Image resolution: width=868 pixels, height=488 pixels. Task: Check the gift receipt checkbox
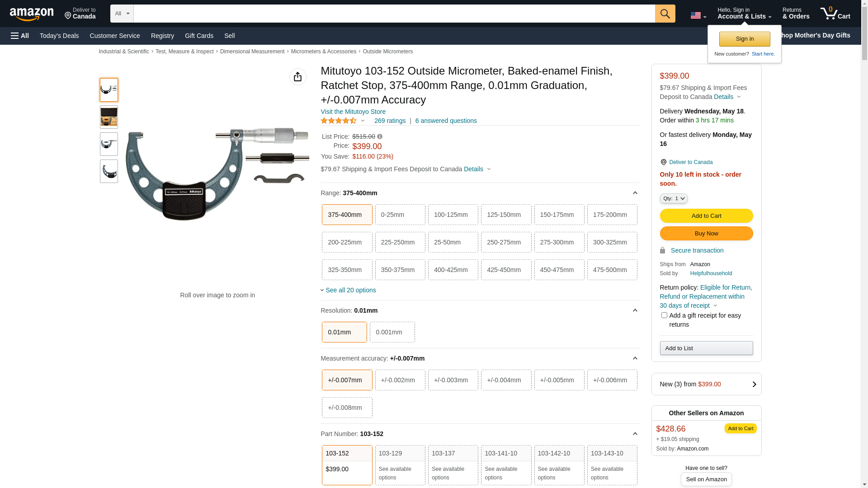(x=664, y=315)
